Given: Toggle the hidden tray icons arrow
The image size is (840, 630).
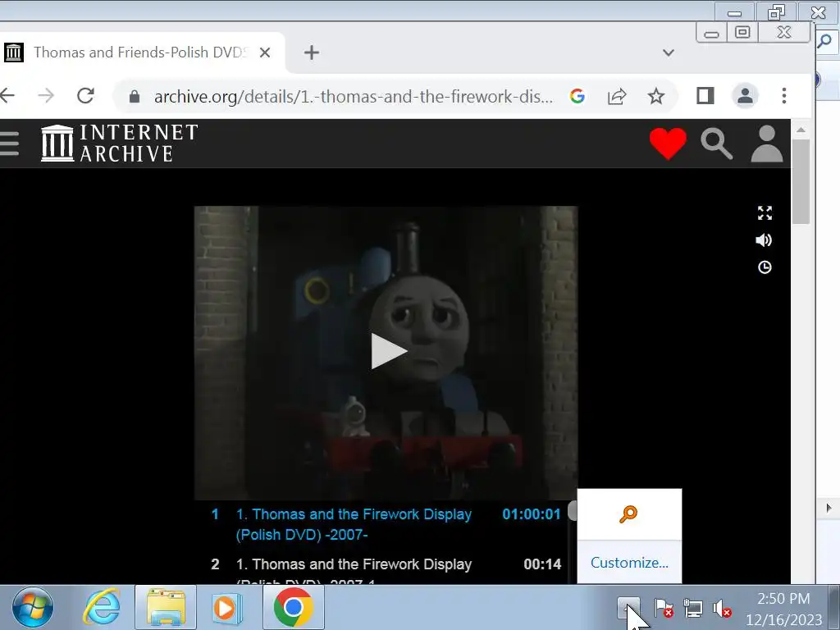Looking at the screenshot, I should [628, 608].
